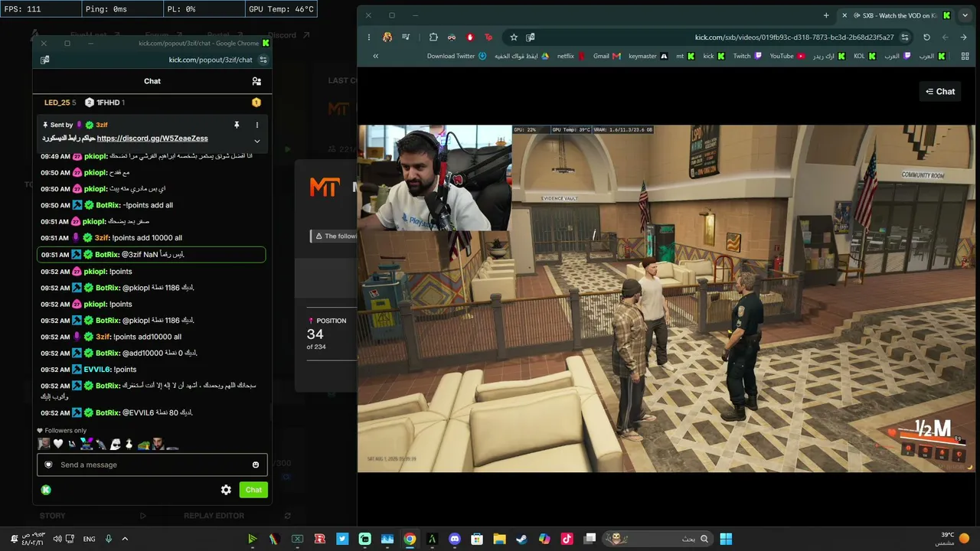980x551 pixels.
Task: Click the microphone icon in system tray
Action: 109,539
